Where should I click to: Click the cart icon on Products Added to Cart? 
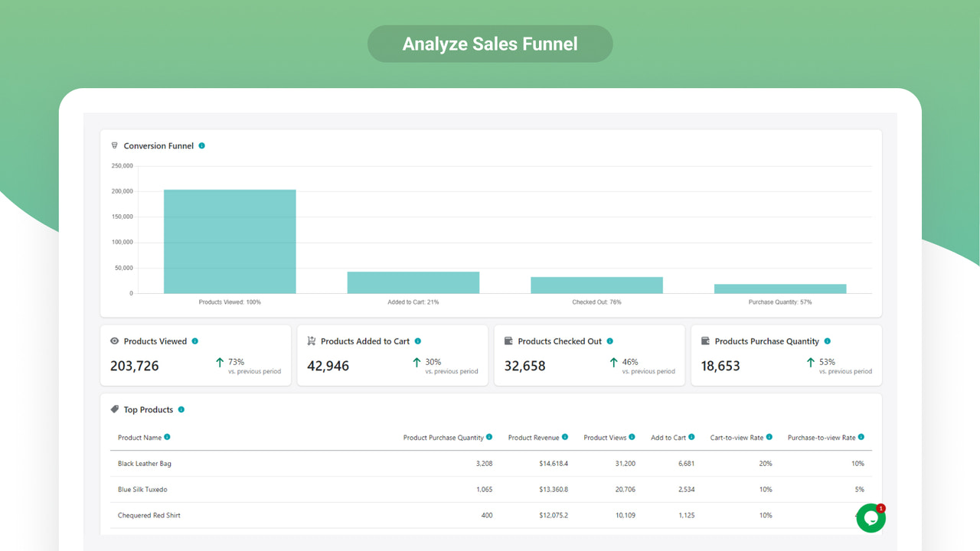(x=313, y=341)
